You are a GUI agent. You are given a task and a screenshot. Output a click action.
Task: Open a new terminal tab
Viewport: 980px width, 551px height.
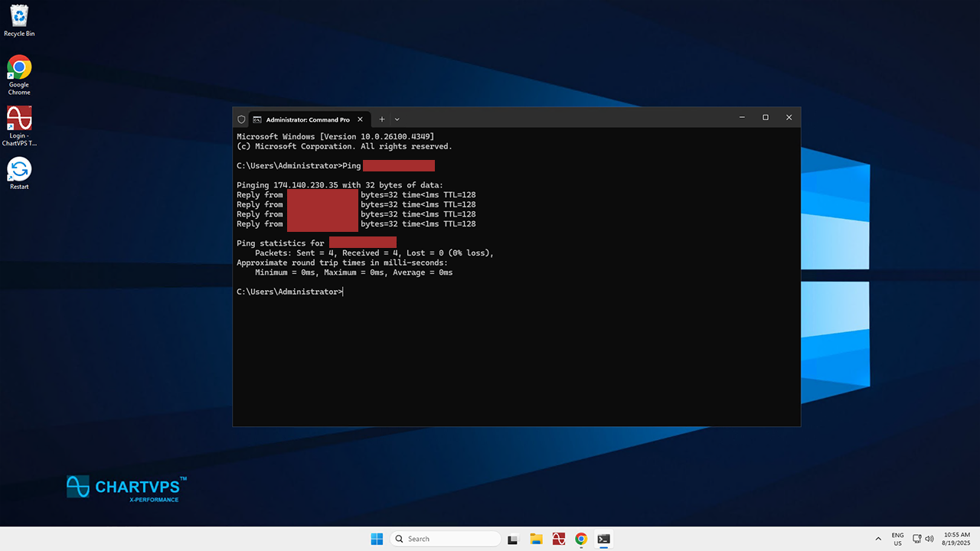pos(382,119)
